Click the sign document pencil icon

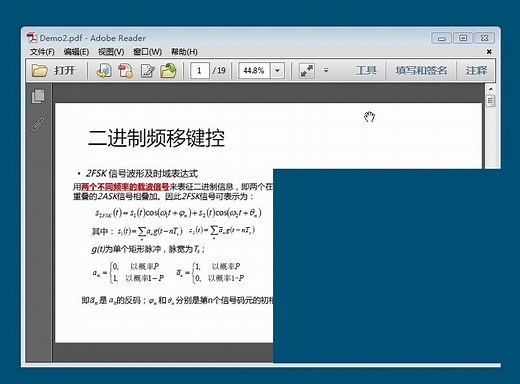[x=147, y=71]
